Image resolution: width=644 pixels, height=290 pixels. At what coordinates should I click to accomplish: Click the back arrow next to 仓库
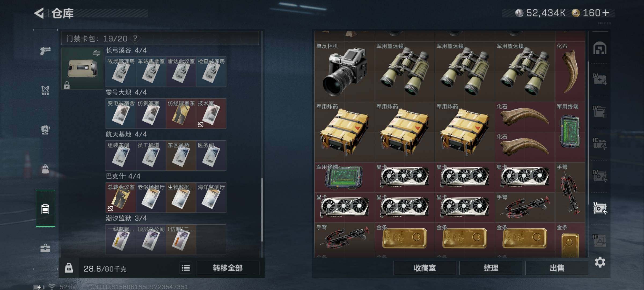(x=39, y=13)
